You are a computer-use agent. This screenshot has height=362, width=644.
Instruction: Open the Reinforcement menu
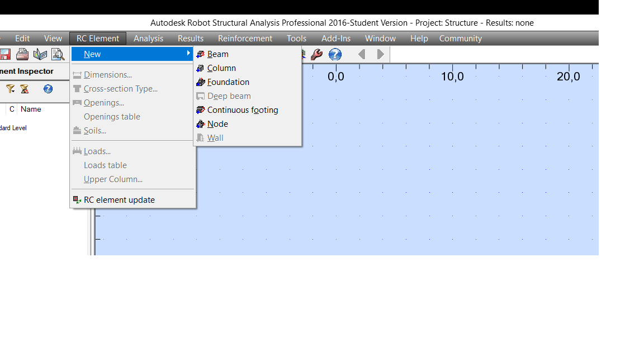(245, 38)
